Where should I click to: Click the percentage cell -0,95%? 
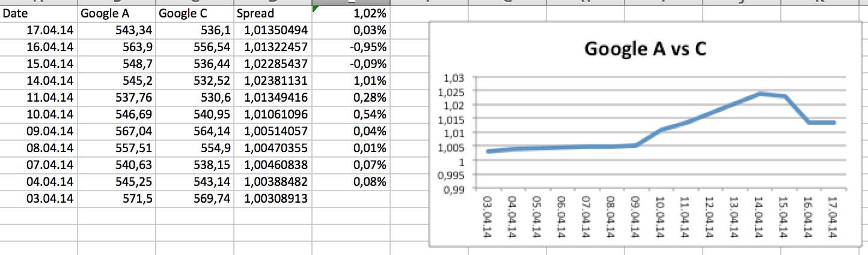(351, 47)
